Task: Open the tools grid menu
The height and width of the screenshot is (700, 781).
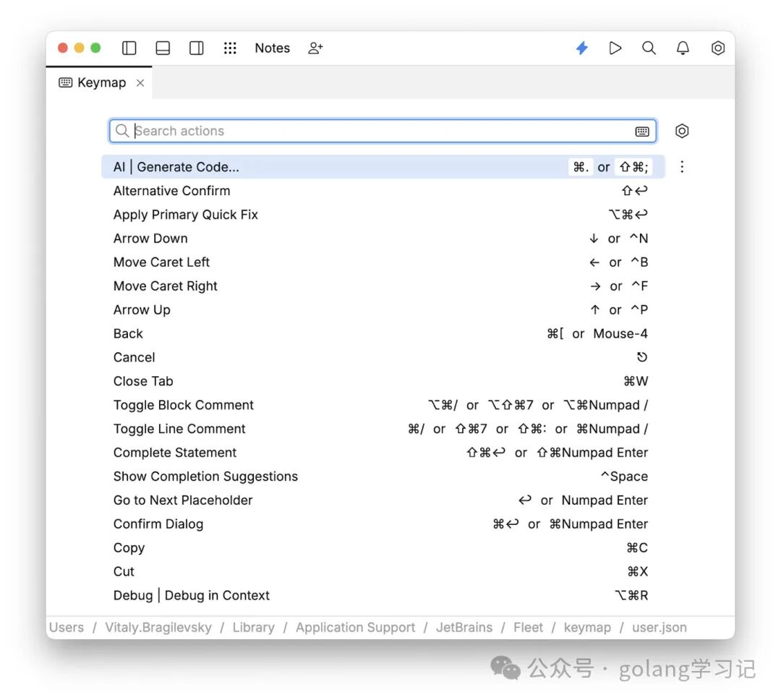Action: [230, 48]
